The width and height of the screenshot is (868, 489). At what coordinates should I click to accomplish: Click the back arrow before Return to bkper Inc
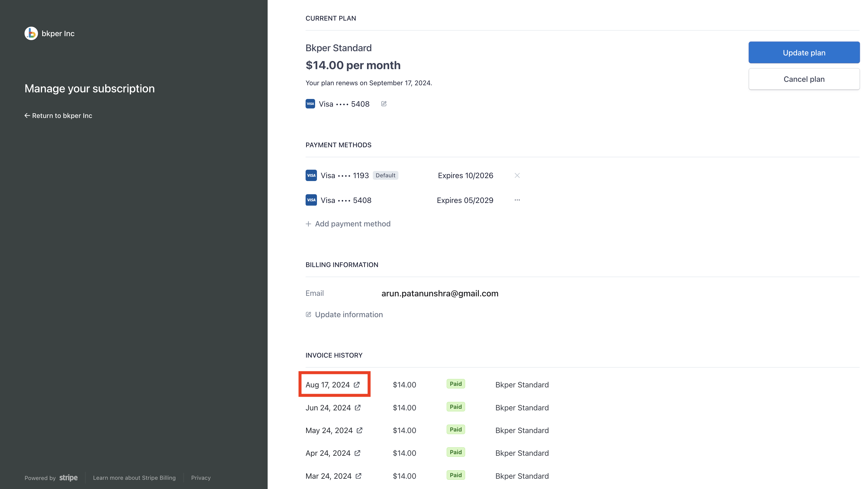coord(27,115)
